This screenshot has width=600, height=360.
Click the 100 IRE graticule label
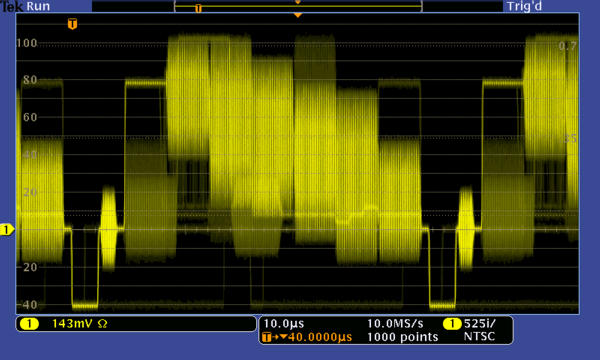(x=27, y=43)
